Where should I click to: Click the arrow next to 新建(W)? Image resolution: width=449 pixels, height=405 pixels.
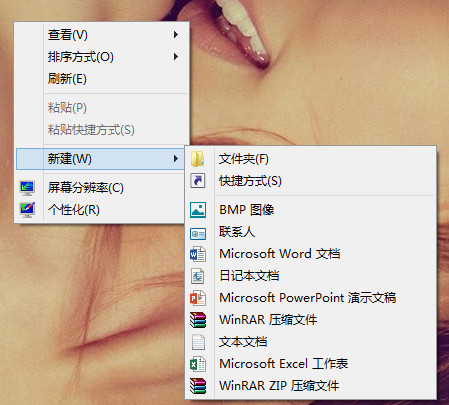point(176,159)
